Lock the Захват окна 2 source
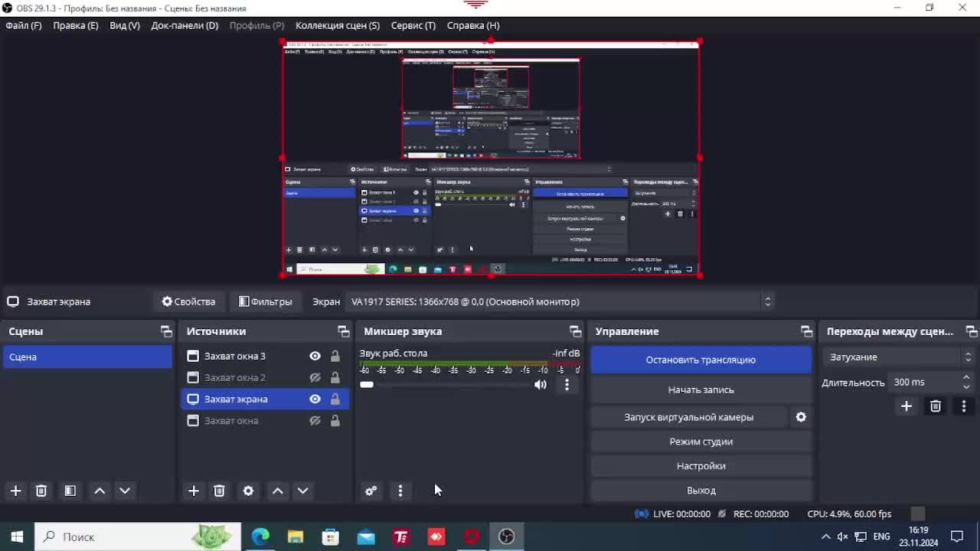 (x=335, y=377)
